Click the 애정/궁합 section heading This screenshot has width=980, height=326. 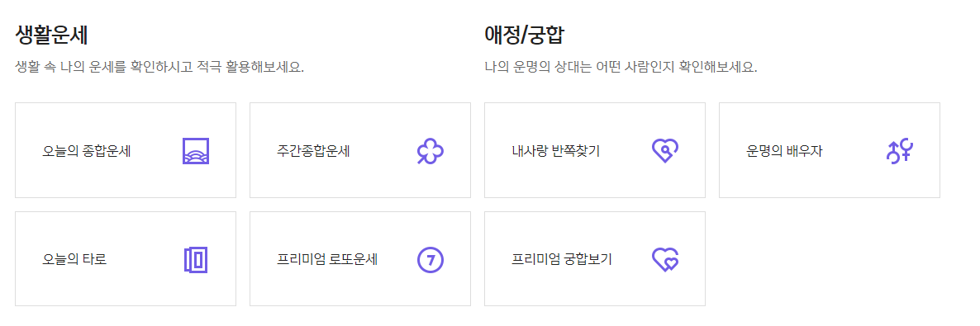(524, 35)
